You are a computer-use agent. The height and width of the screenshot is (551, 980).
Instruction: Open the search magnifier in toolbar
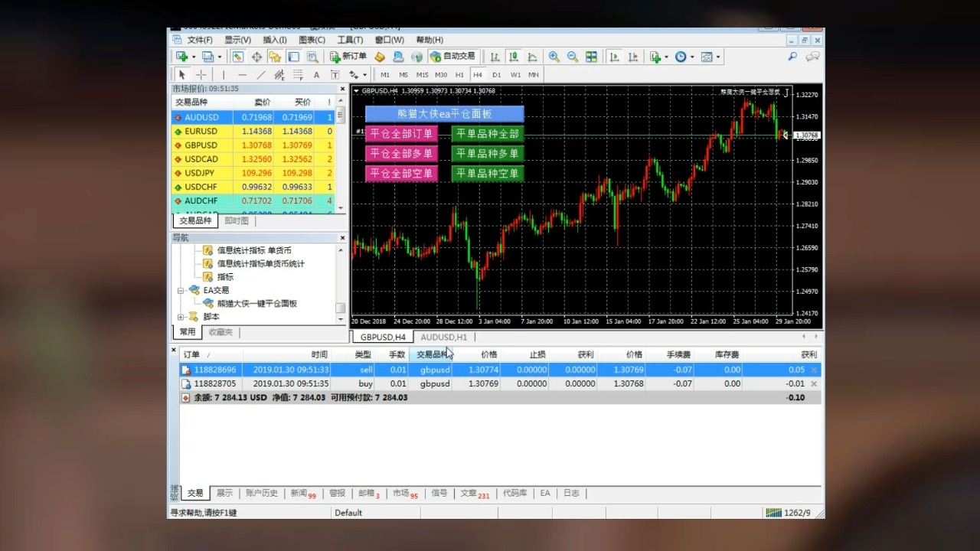[792, 57]
